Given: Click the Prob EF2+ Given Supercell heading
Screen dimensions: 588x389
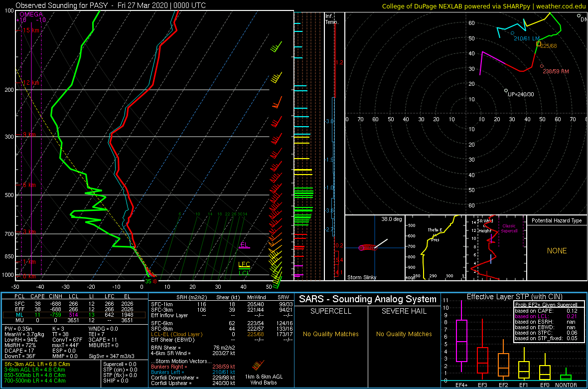Looking at the screenshot, I should [545, 305].
